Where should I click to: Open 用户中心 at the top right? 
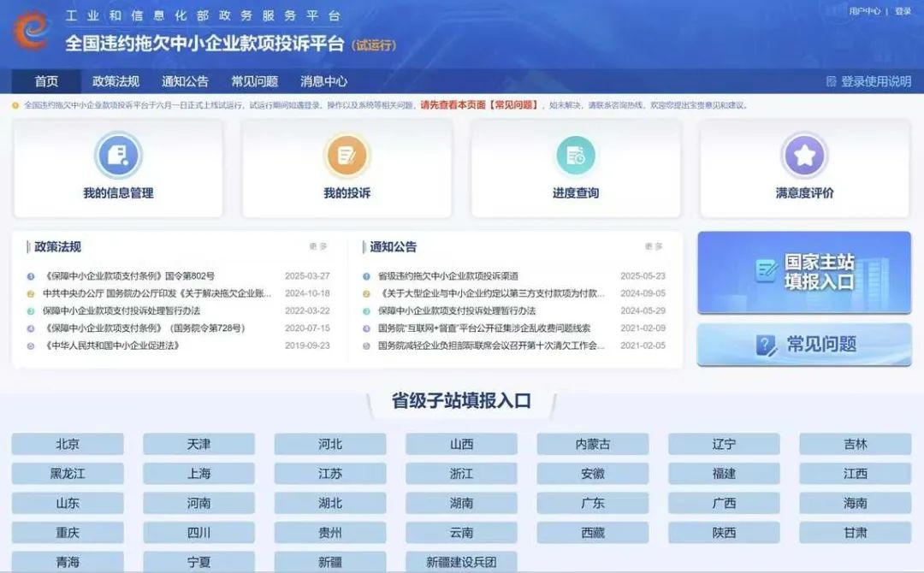coord(864,11)
